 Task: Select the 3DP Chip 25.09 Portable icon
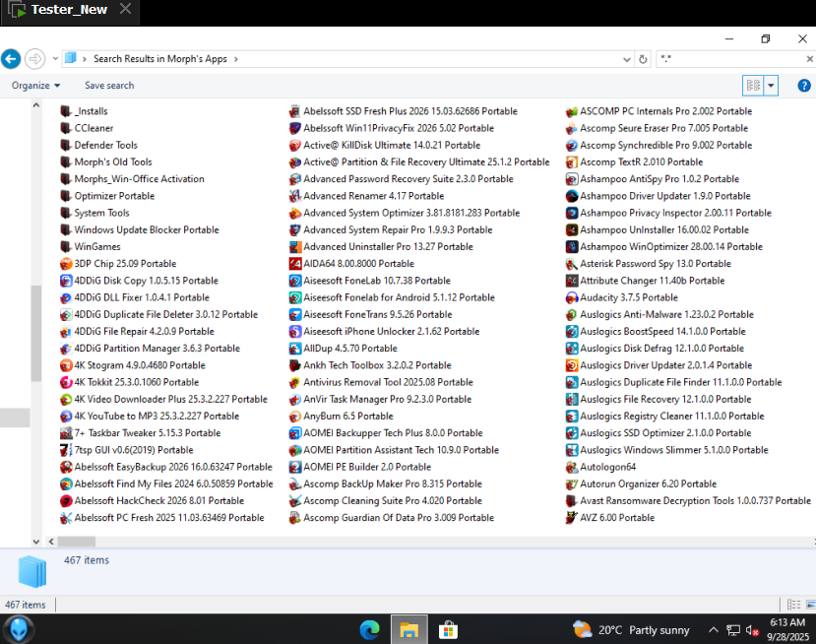pos(66,264)
